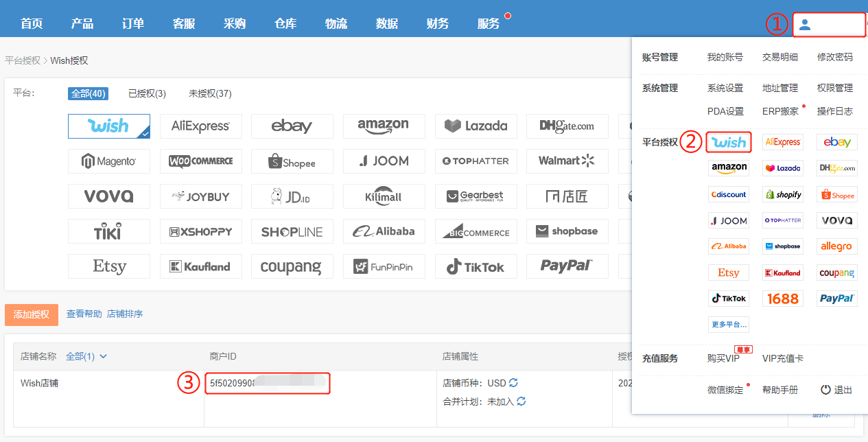868x442 pixels.
Task: Select the BigCommerce platform logo
Action: tap(476, 231)
